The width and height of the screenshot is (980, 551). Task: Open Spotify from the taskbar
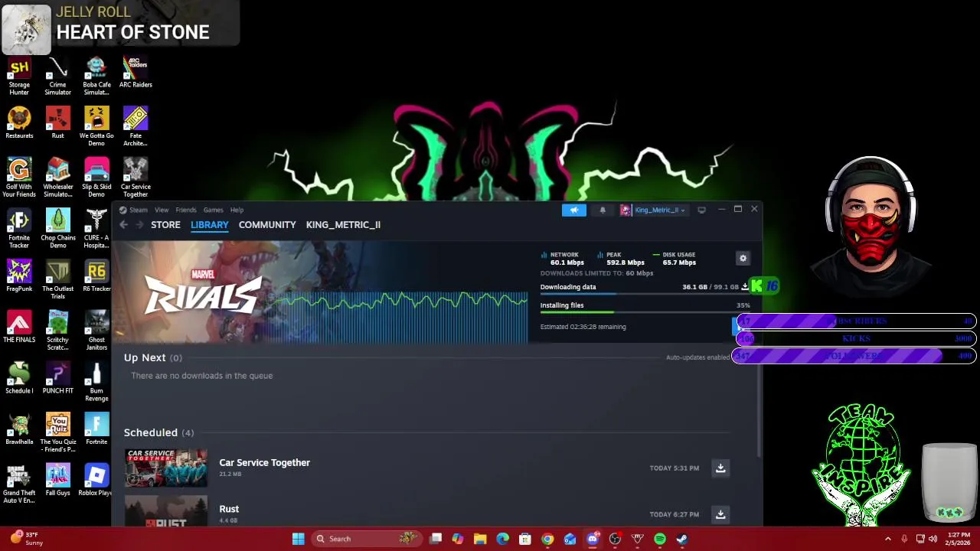point(660,539)
